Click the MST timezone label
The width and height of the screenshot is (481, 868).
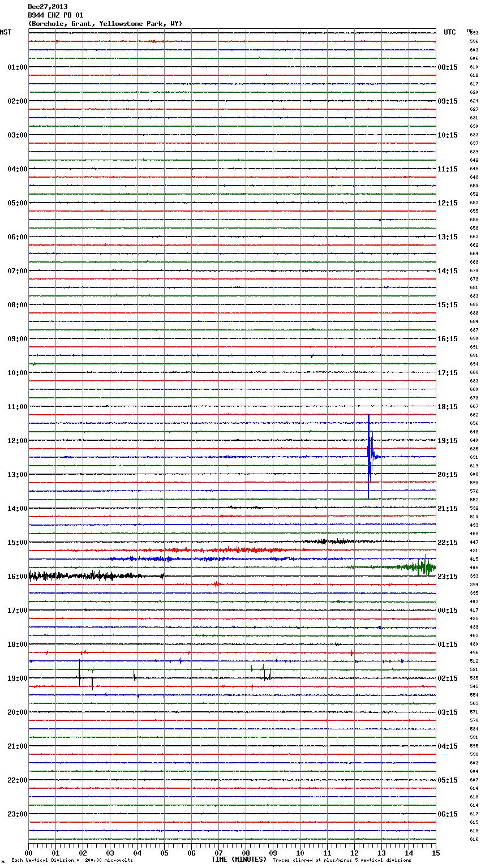(6, 32)
